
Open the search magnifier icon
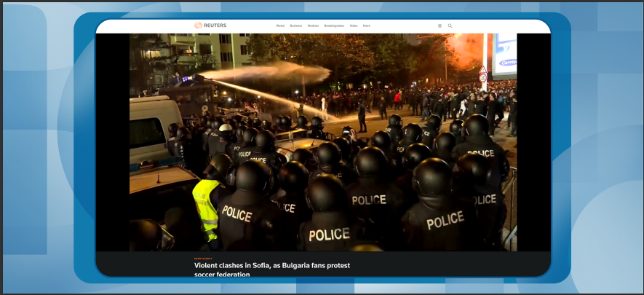click(x=450, y=26)
